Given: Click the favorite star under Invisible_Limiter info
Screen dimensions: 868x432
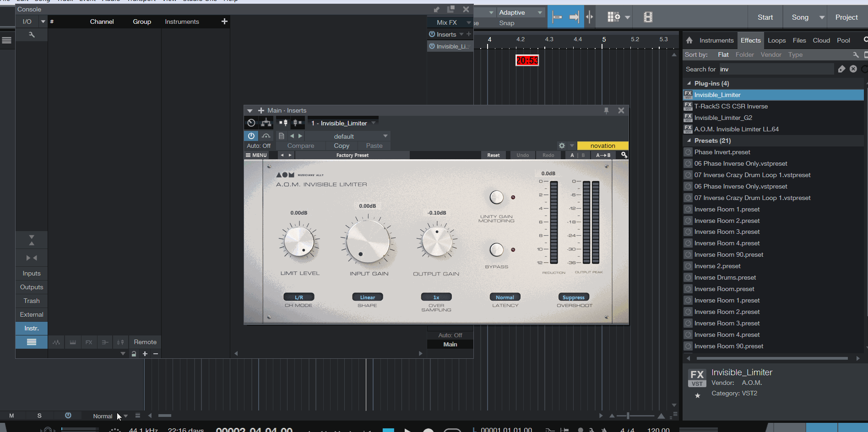Looking at the screenshot, I should tap(698, 395).
